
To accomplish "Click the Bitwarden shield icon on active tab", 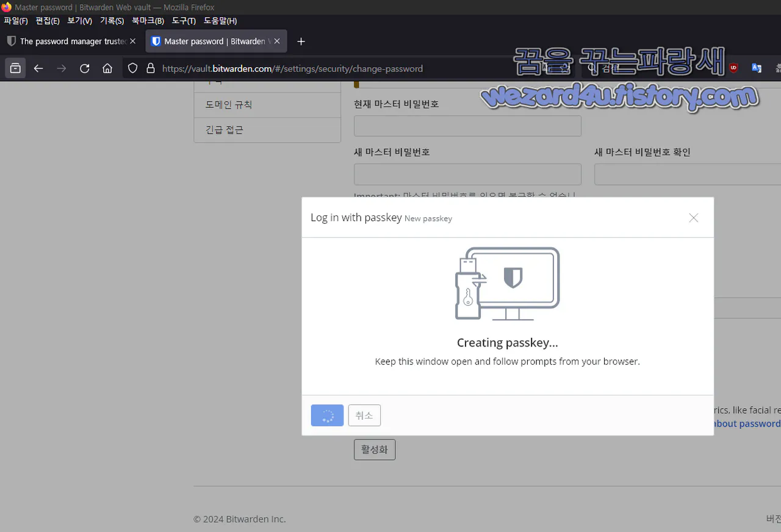I will 156,41.
